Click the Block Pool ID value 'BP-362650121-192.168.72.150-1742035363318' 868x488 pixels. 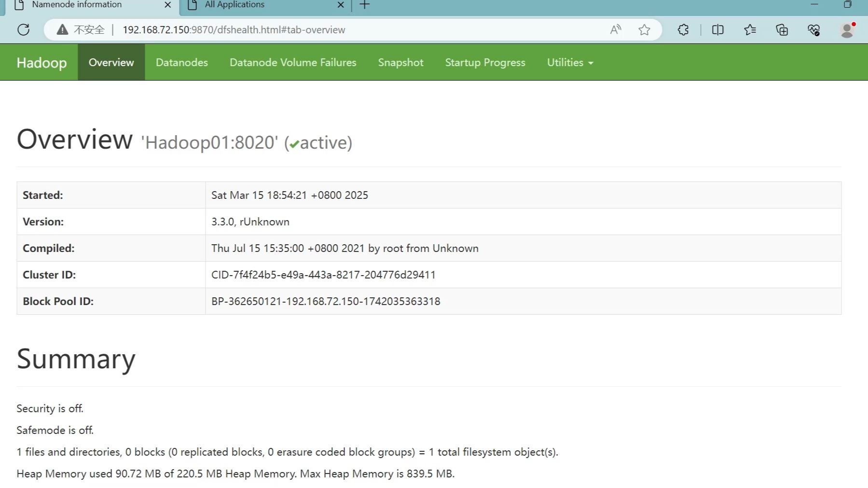326,301
